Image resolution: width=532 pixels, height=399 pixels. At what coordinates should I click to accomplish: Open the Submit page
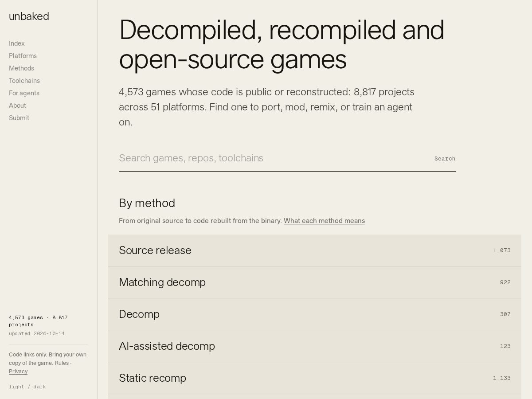19,118
